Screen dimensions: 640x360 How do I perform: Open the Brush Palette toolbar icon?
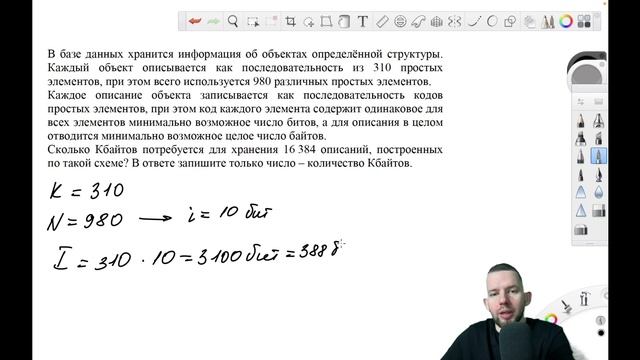coord(547,21)
